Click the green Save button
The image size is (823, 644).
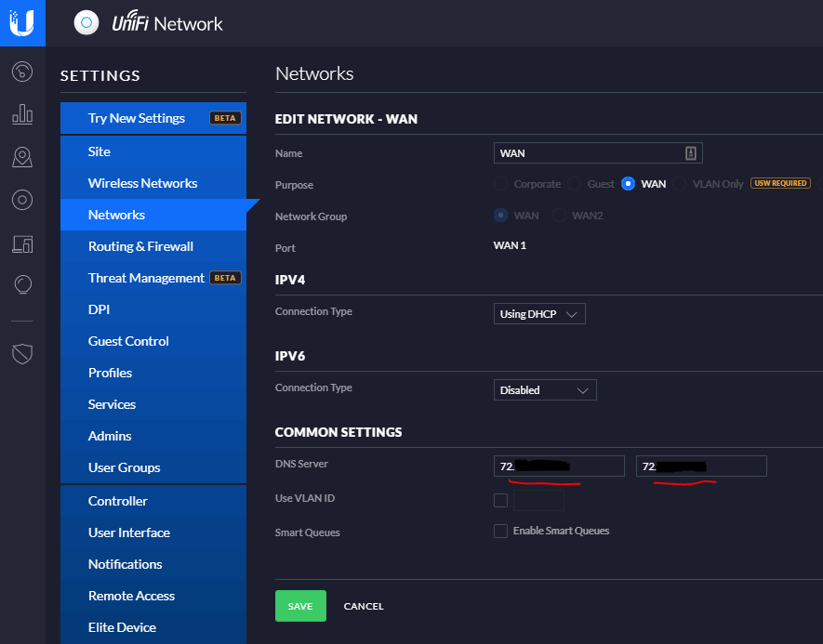[x=300, y=606]
